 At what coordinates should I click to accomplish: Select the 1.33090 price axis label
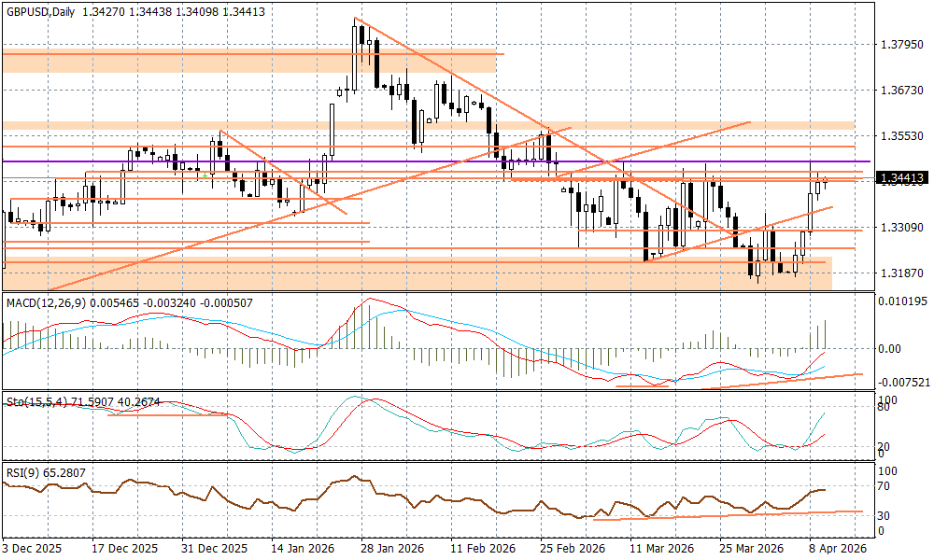point(901,227)
